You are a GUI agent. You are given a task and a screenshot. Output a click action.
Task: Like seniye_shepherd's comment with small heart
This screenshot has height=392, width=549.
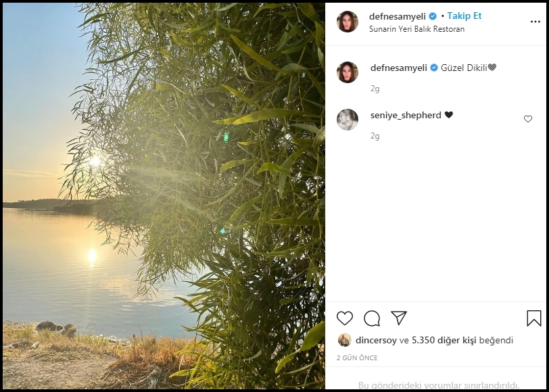tap(528, 119)
